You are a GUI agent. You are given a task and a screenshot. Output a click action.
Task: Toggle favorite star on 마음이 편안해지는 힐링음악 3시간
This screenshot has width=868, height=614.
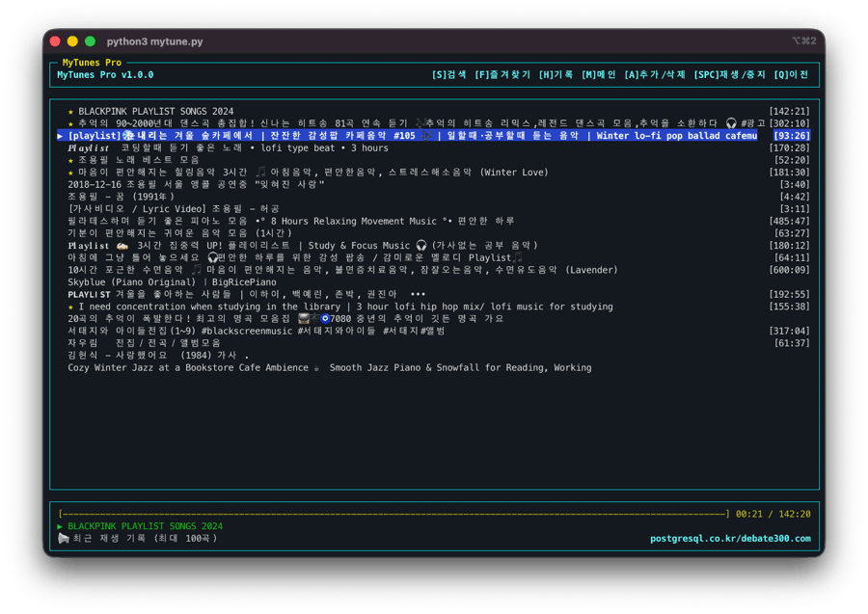click(x=69, y=171)
